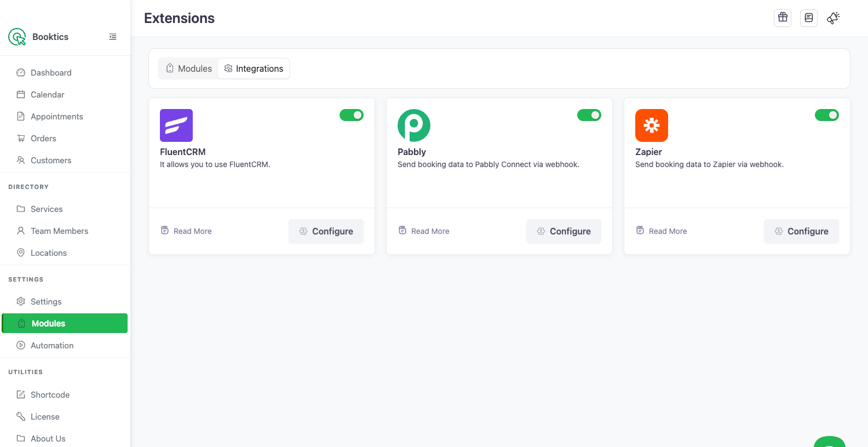Image resolution: width=868 pixels, height=447 pixels.
Task: Open Dashboard from sidebar
Action: coord(65,72)
